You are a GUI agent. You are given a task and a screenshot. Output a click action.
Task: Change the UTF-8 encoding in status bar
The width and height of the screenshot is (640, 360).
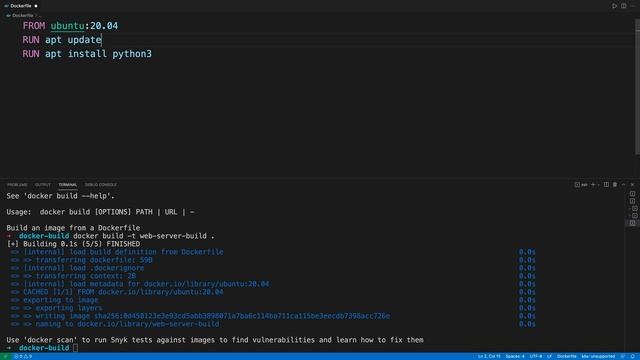point(536,356)
